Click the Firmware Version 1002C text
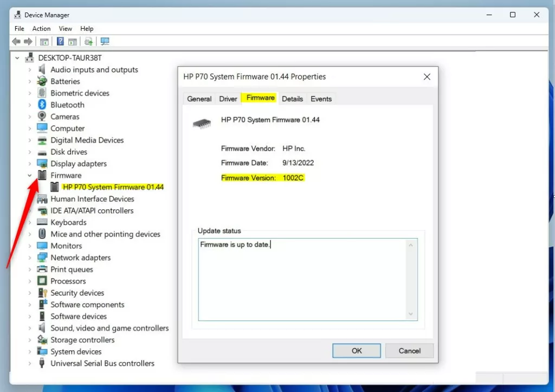This screenshot has height=392, width=555. [262, 178]
